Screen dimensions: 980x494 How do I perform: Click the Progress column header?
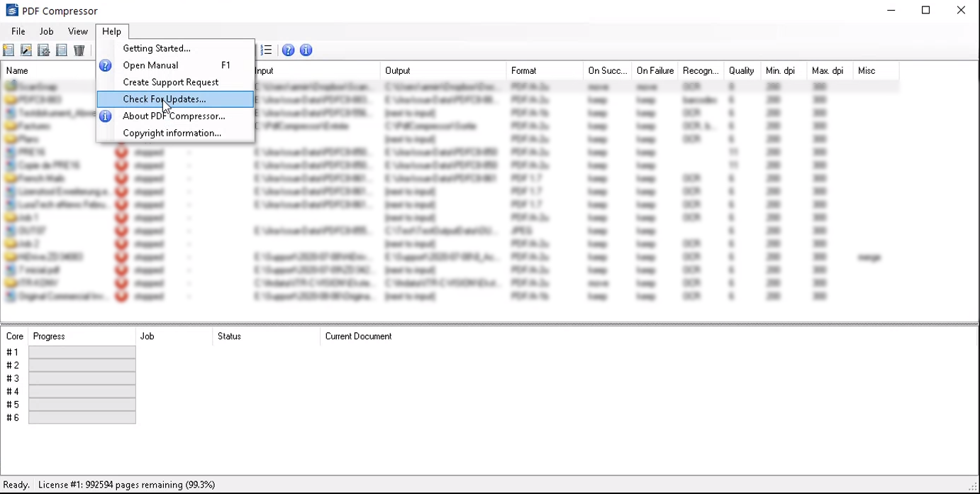pos(82,336)
